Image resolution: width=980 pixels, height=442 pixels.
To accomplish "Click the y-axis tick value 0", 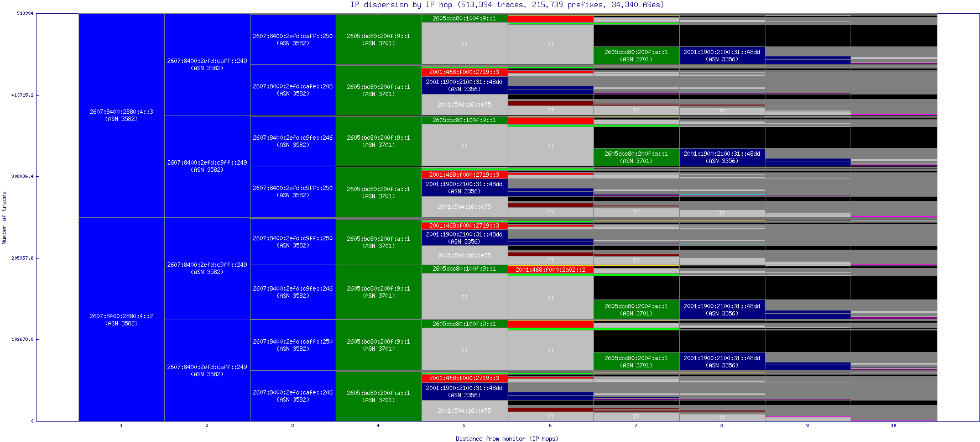I will 32,421.
